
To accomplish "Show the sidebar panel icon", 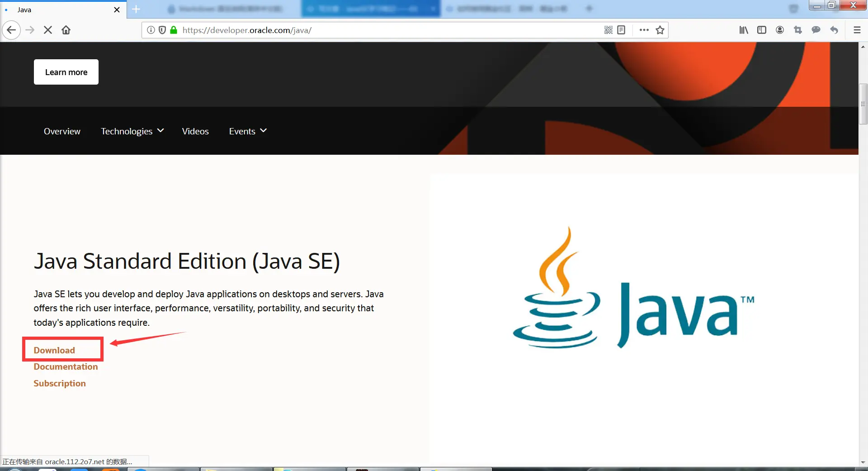I will (762, 30).
